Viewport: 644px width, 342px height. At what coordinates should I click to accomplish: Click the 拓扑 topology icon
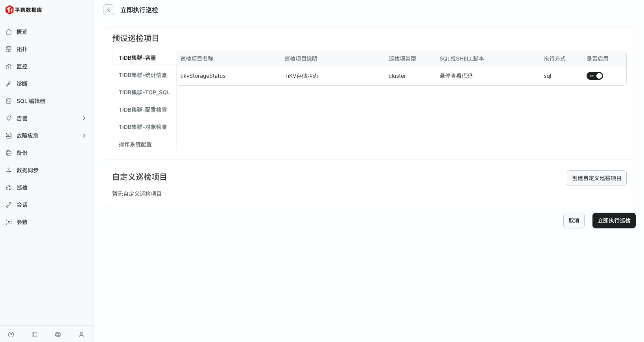(9, 49)
